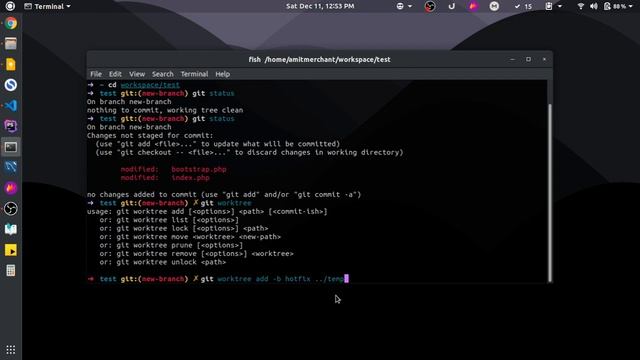Click the 'git checkout -- <file>...' hint line
The image size is (640, 360).
coord(249,152)
